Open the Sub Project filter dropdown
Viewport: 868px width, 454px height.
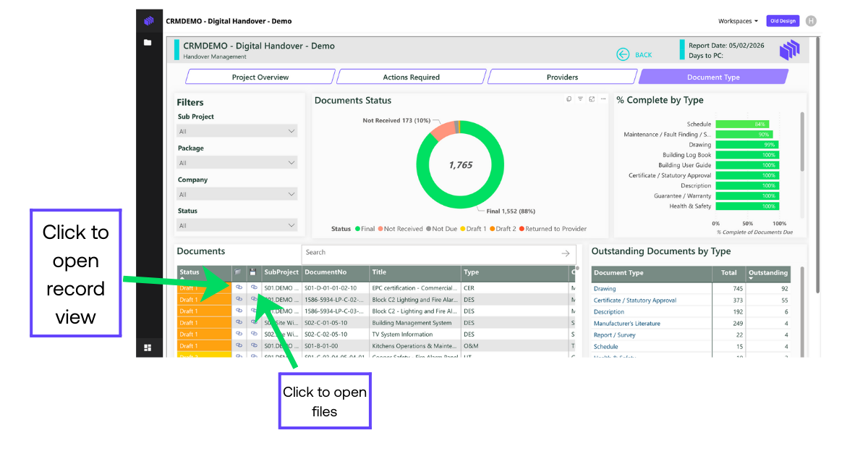[x=237, y=130]
